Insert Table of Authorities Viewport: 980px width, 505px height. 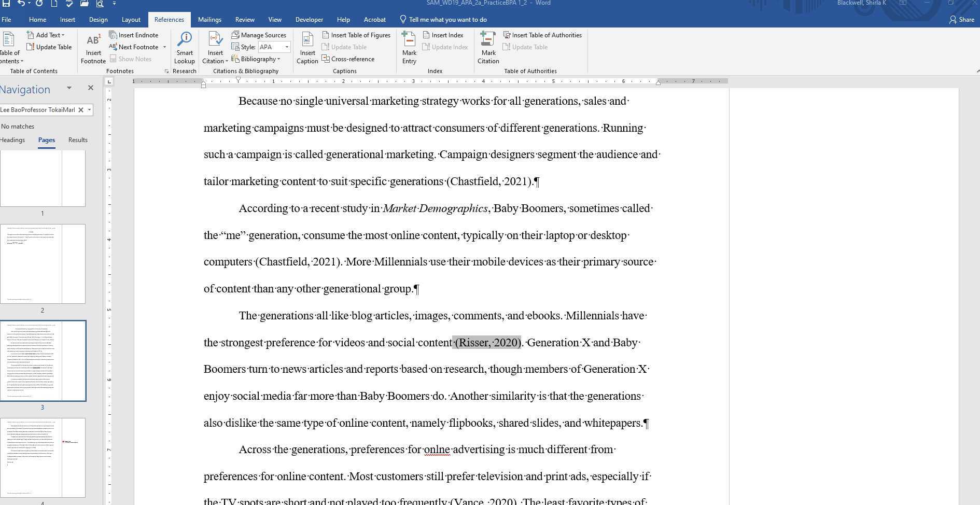click(542, 35)
